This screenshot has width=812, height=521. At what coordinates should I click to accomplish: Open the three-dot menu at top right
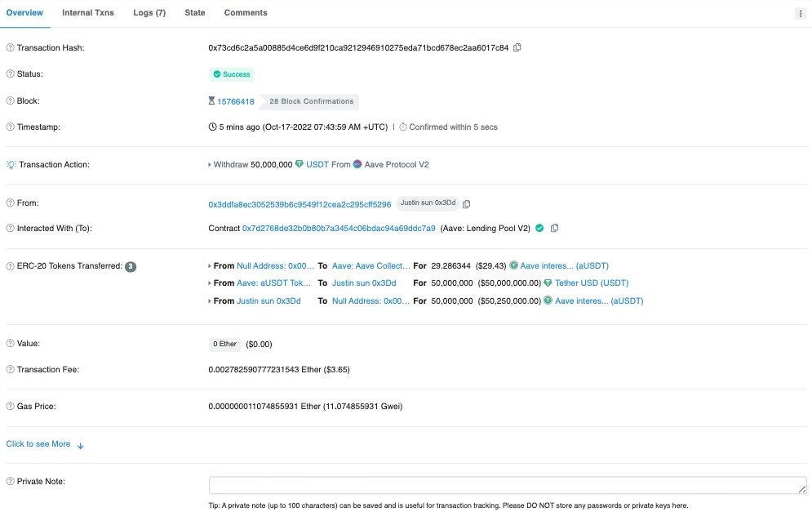tap(801, 12)
